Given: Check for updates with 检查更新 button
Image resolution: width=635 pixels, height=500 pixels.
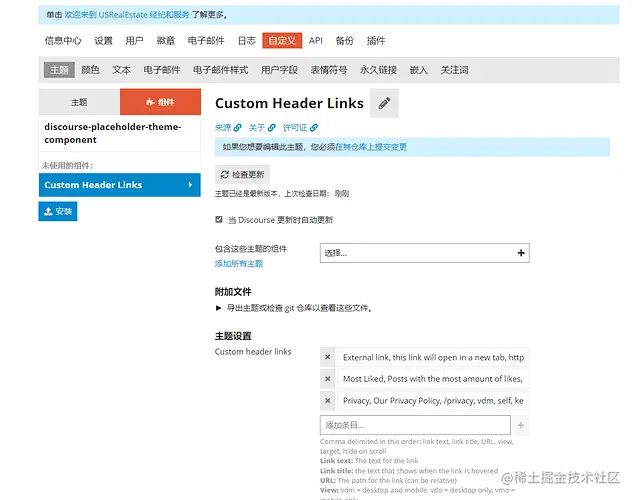Looking at the screenshot, I should [242, 174].
